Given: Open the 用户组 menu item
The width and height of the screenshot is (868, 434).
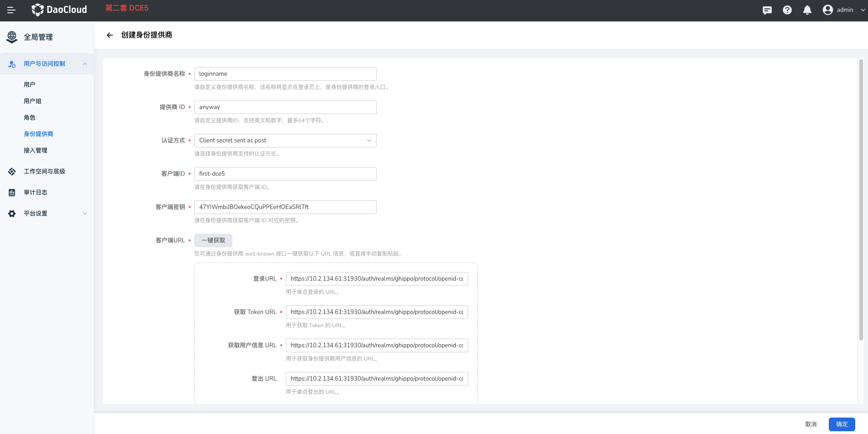Looking at the screenshot, I should 32,101.
